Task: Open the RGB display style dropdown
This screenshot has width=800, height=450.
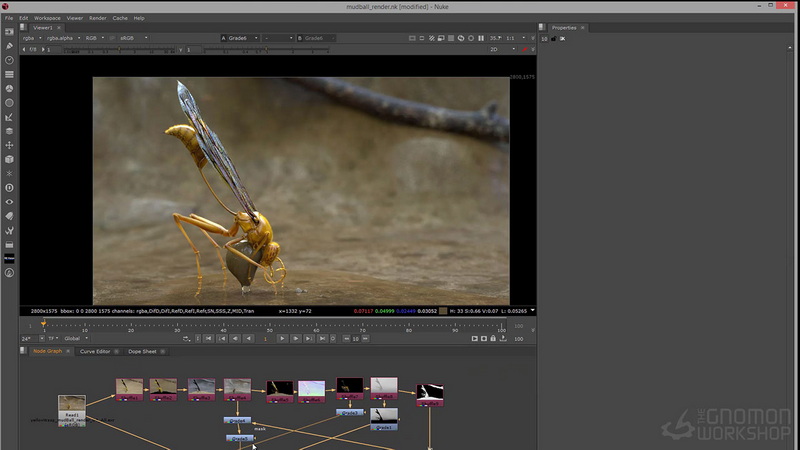Action: [x=94, y=38]
